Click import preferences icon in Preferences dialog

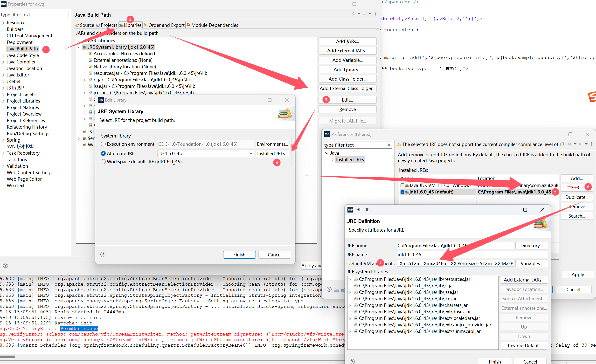(336, 289)
